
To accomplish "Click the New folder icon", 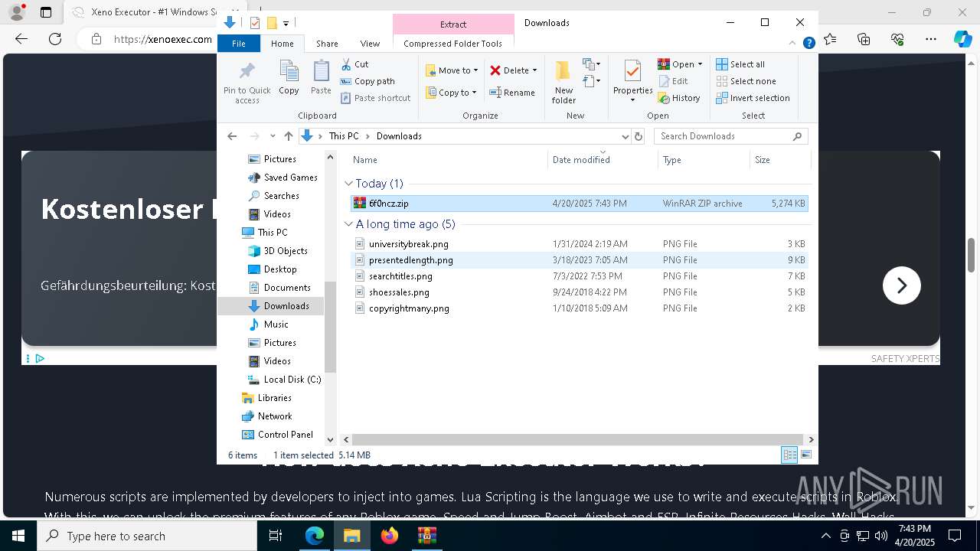I will click(x=563, y=71).
